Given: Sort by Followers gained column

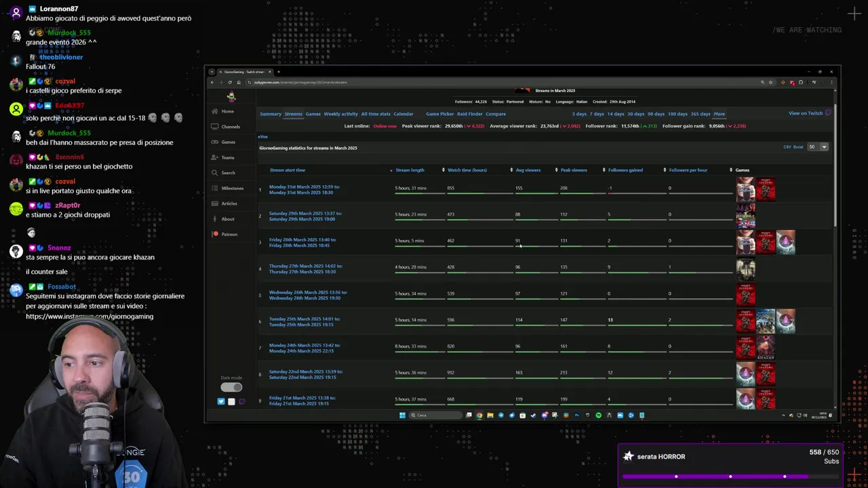Looking at the screenshot, I should tap(625, 170).
